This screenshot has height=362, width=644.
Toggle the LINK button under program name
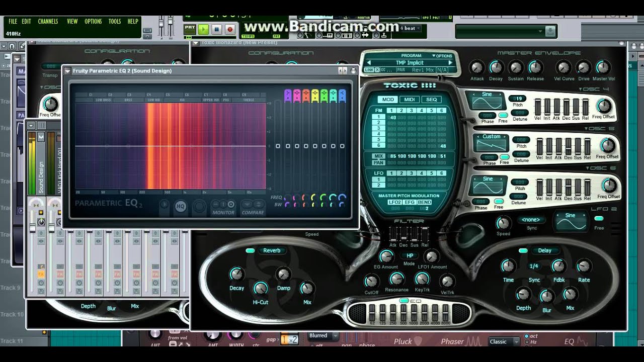[x=369, y=70]
